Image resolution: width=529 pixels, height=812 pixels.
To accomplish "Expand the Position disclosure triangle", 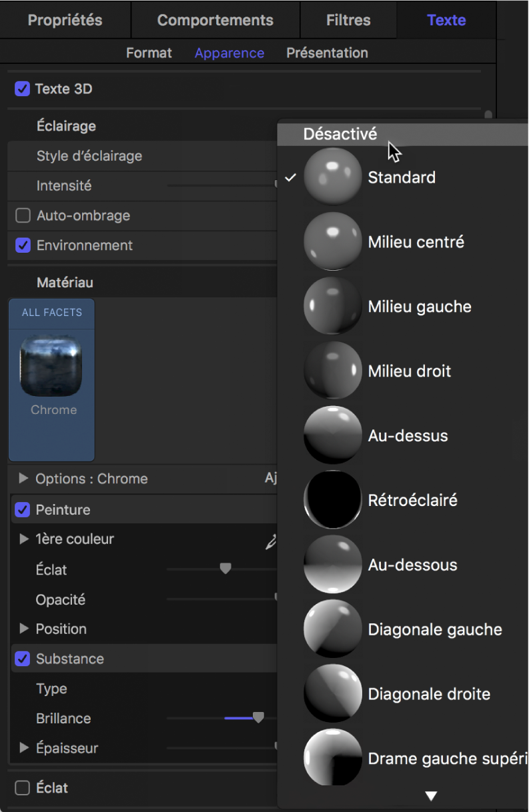I will pos(24,629).
